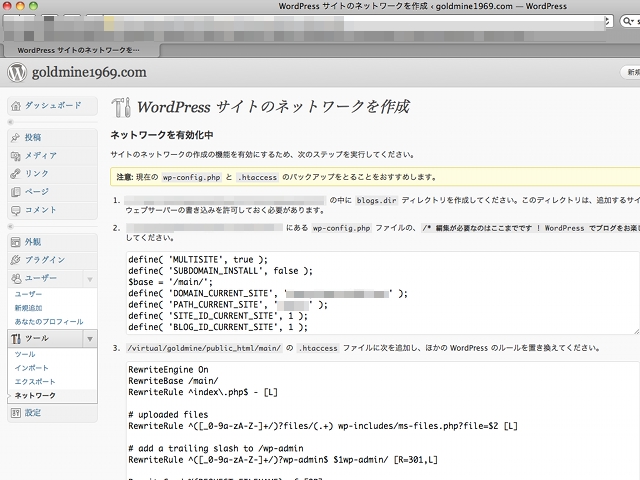Collapse the ユーザー submenu arrow
This screenshot has height=480, width=640.
click(x=90, y=279)
